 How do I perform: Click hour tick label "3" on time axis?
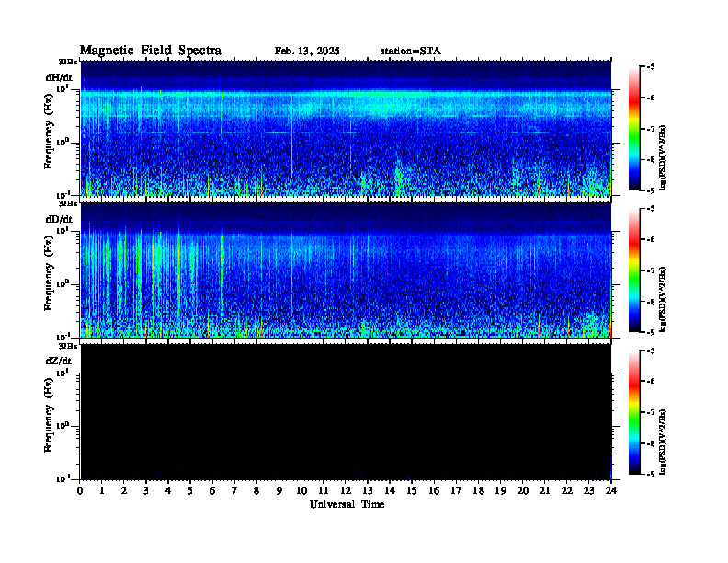tap(146, 491)
